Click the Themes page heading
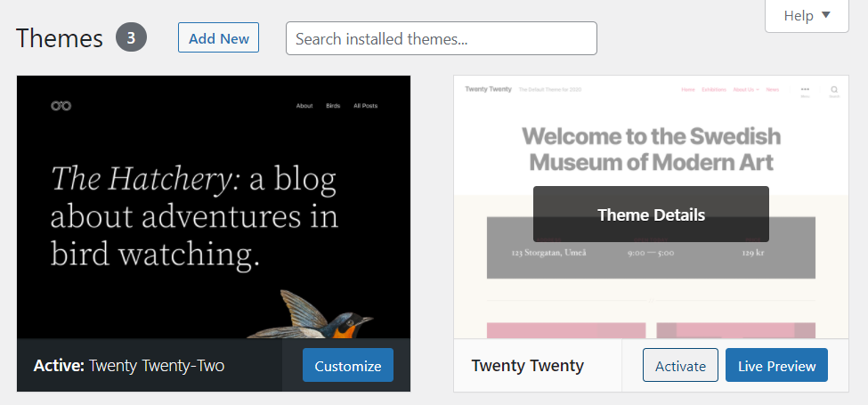The width and height of the screenshot is (868, 405). click(x=60, y=39)
